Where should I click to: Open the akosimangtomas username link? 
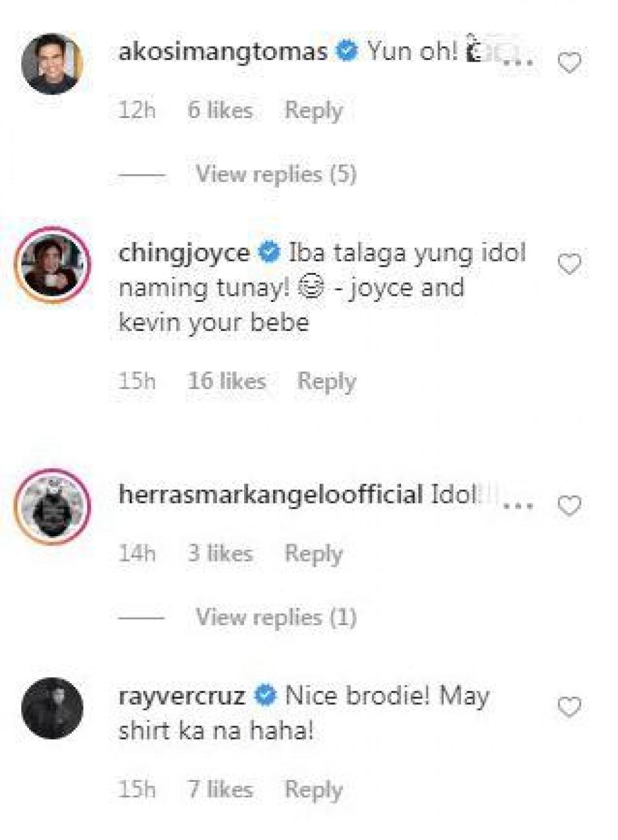point(223,51)
